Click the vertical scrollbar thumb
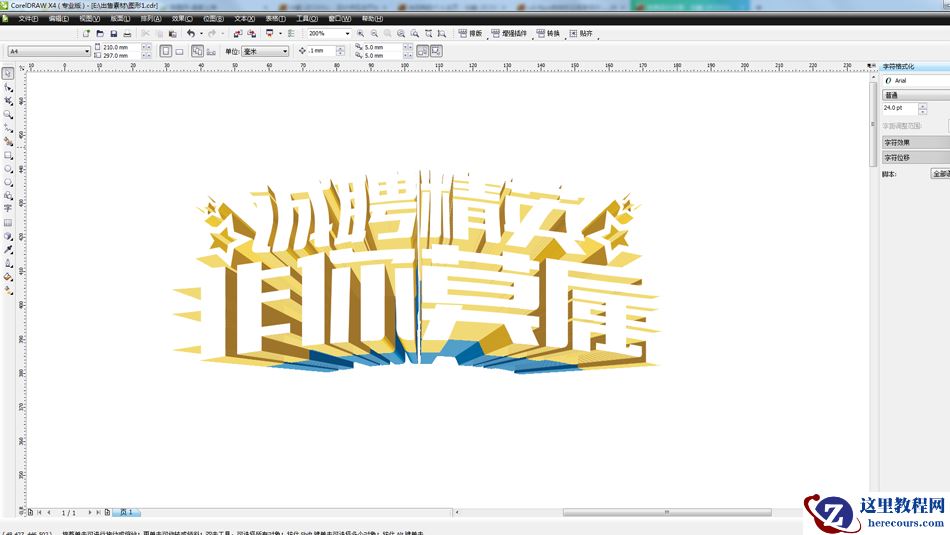This screenshot has height=535, width=950. 873,124
